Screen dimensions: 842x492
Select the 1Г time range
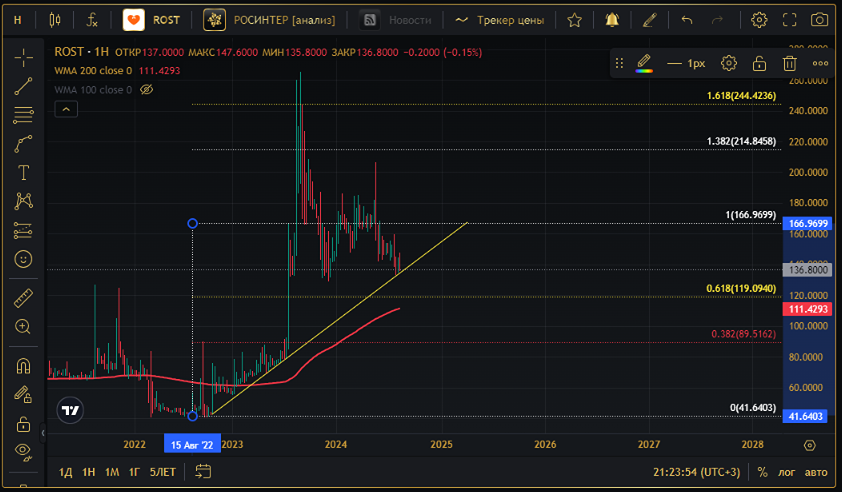point(134,472)
